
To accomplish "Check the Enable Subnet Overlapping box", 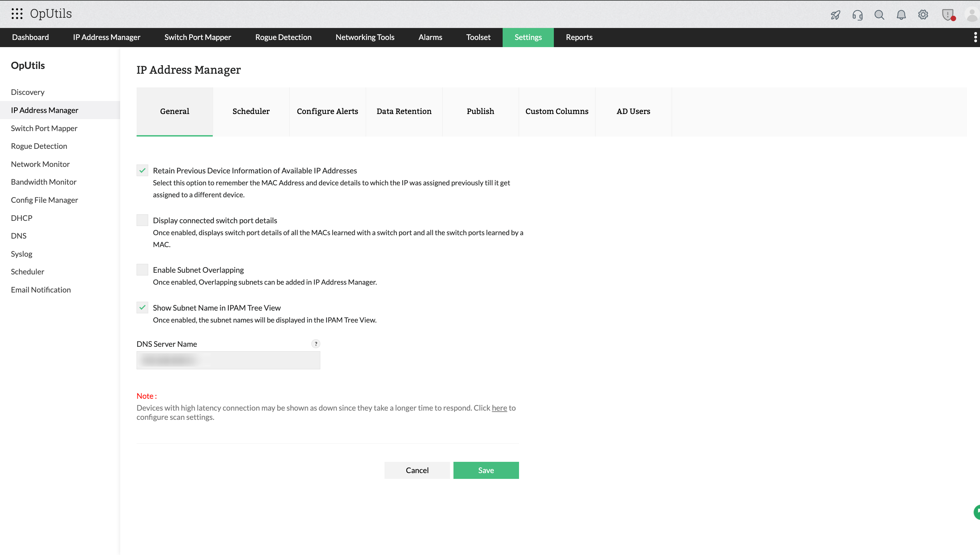I will 142,270.
